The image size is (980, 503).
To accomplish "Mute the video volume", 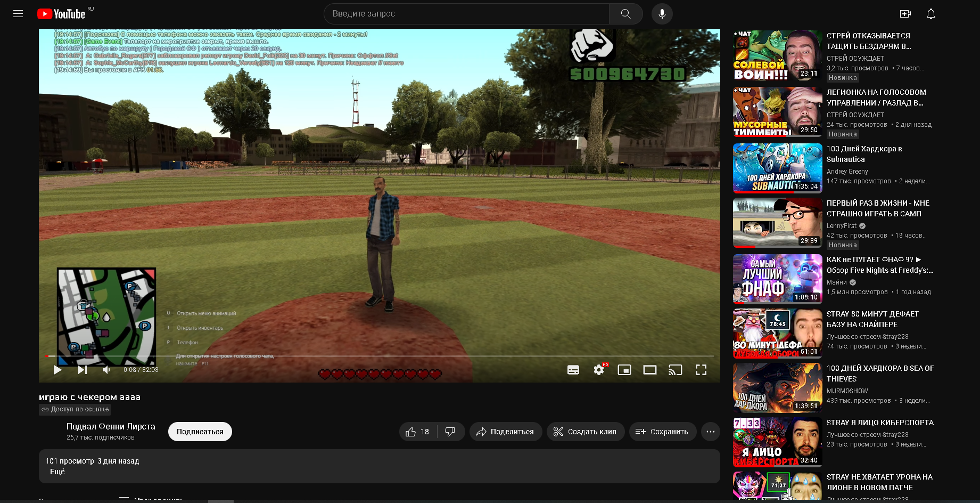I will pos(106,370).
